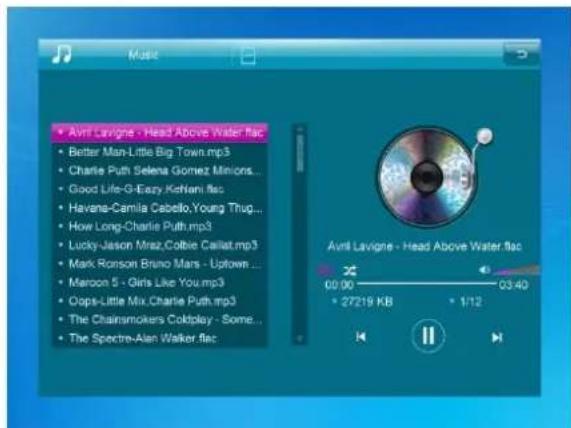Image resolution: width=571 pixels, height=428 pixels.
Task: Select Maroon 5 - Girls Like You.mp3
Action: (x=160, y=282)
